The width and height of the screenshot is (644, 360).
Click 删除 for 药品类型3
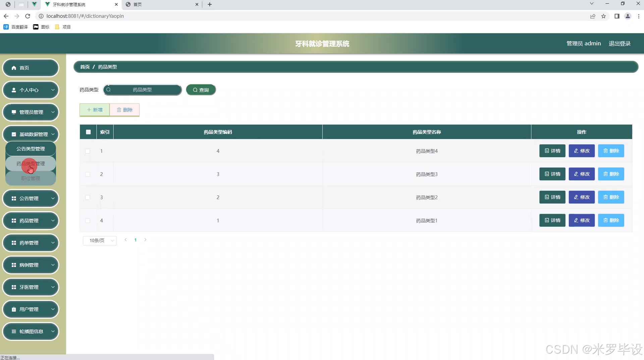click(x=611, y=174)
